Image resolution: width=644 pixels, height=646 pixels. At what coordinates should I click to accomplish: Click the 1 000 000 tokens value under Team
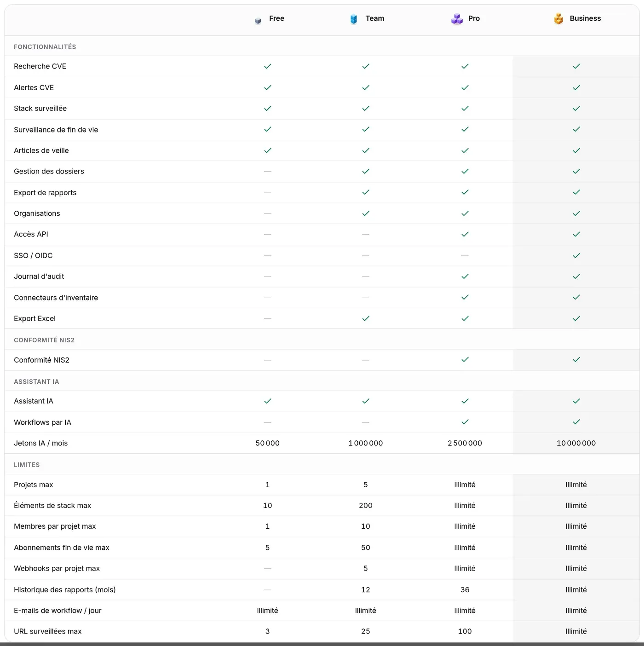(366, 443)
